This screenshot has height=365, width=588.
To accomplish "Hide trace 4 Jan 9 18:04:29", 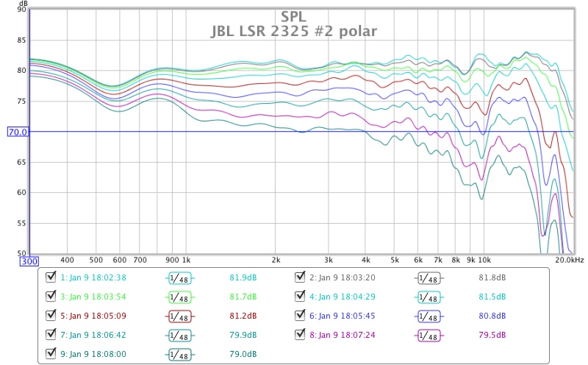I will (300, 297).
